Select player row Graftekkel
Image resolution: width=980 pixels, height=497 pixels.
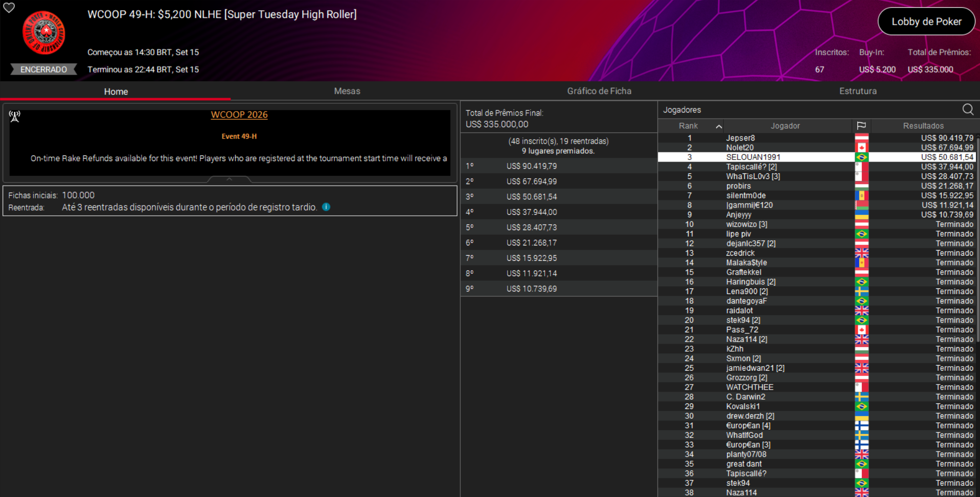coord(816,273)
